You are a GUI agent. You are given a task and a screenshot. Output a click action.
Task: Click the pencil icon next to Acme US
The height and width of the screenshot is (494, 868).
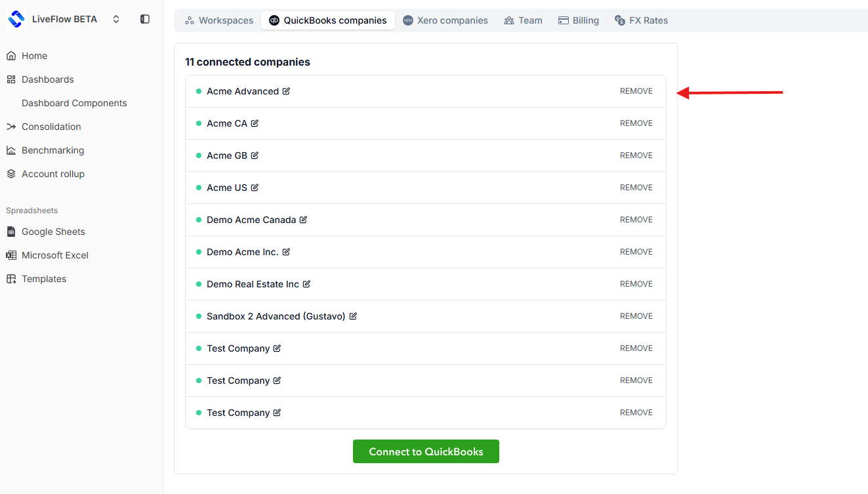click(x=255, y=188)
